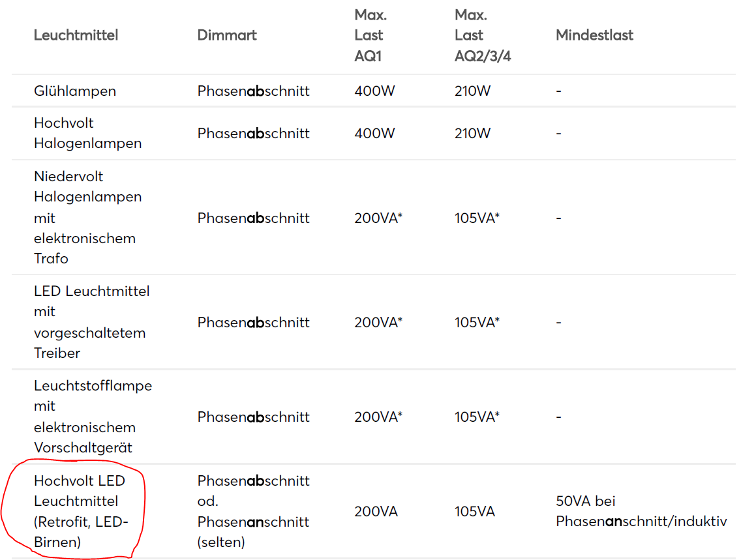Click the 400W value in the Glühlampen row
This screenshot has height=560, width=756.
[374, 91]
